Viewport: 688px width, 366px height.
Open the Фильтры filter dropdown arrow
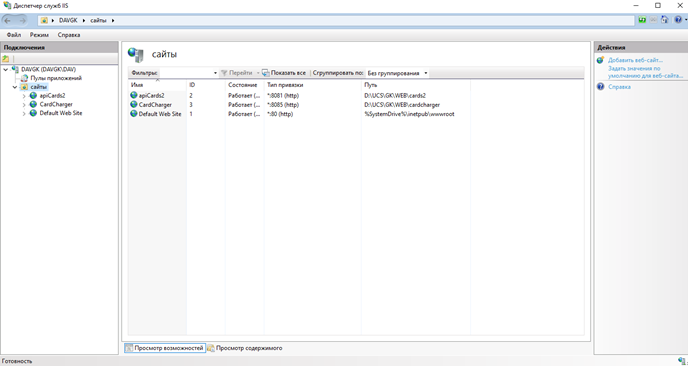tap(215, 73)
